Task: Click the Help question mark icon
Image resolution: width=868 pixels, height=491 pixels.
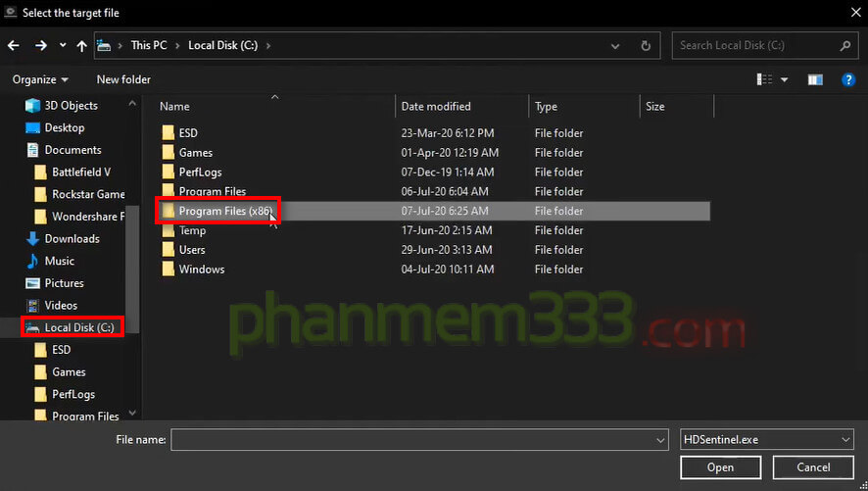Action: [848, 79]
